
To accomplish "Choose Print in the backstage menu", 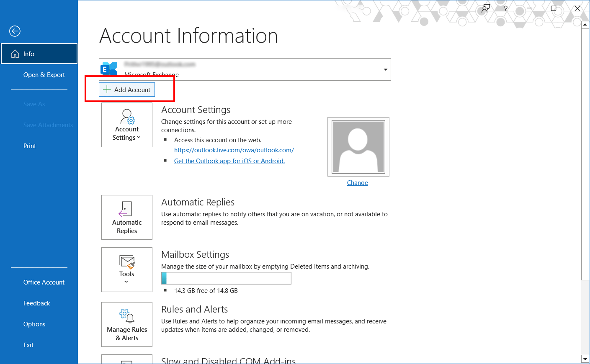I will (x=30, y=146).
